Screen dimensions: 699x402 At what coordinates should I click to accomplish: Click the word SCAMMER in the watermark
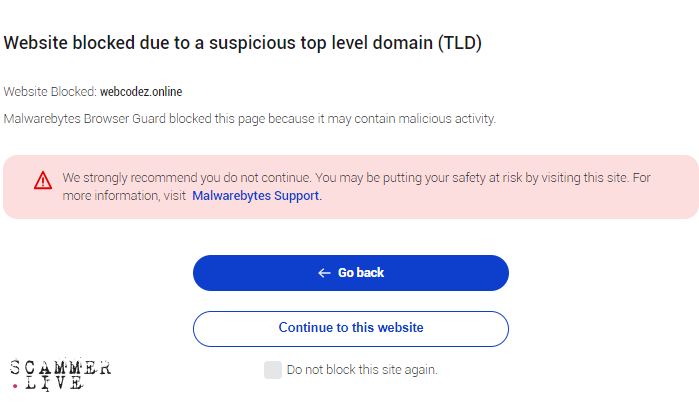(x=61, y=367)
